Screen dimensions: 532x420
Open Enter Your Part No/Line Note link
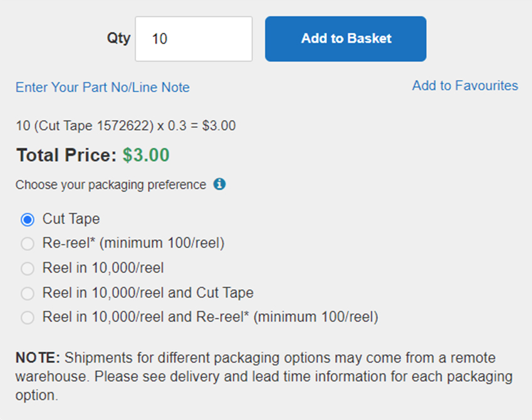tap(103, 88)
